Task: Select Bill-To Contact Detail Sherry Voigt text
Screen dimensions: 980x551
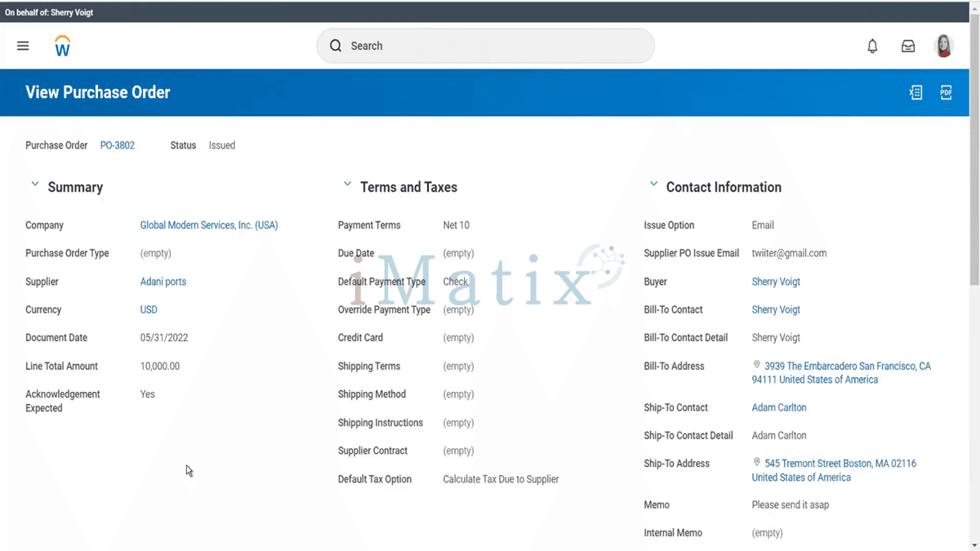Action: click(x=776, y=338)
